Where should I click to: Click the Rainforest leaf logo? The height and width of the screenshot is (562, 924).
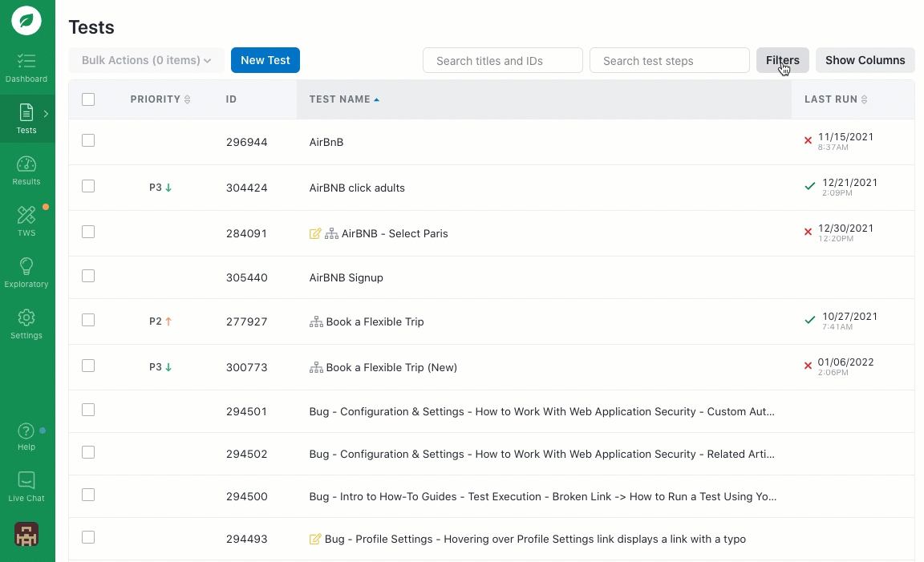(26, 21)
